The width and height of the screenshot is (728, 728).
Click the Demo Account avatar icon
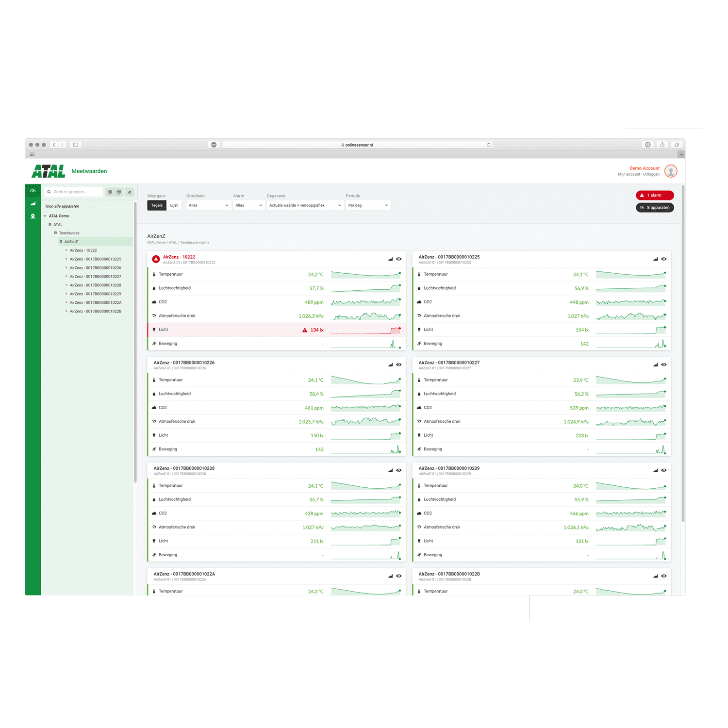click(x=671, y=171)
